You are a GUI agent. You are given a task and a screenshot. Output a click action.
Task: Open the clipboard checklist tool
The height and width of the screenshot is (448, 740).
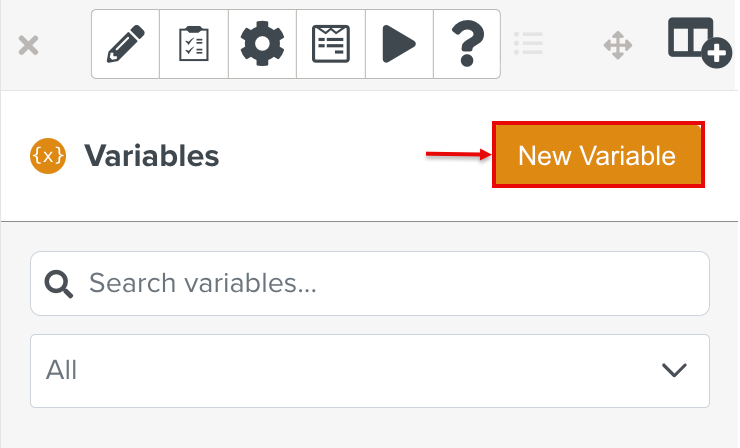click(x=194, y=44)
